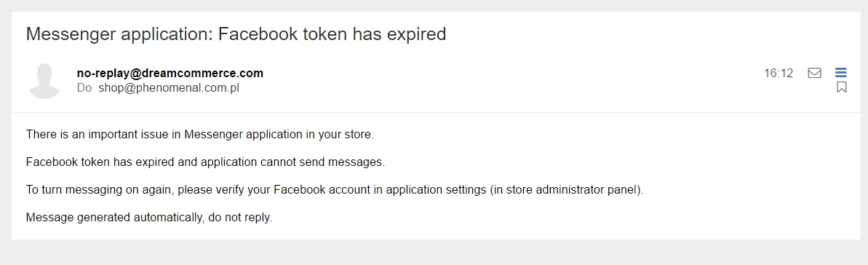Click "Message generated automatically, do not reply"
868x265 pixels.
pos(149,218)
